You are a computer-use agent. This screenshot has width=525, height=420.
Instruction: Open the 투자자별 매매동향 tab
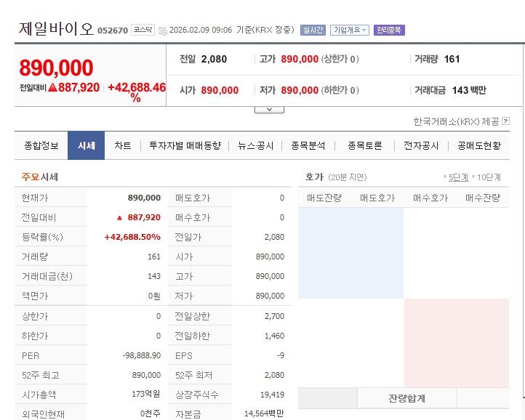point(185,146)
